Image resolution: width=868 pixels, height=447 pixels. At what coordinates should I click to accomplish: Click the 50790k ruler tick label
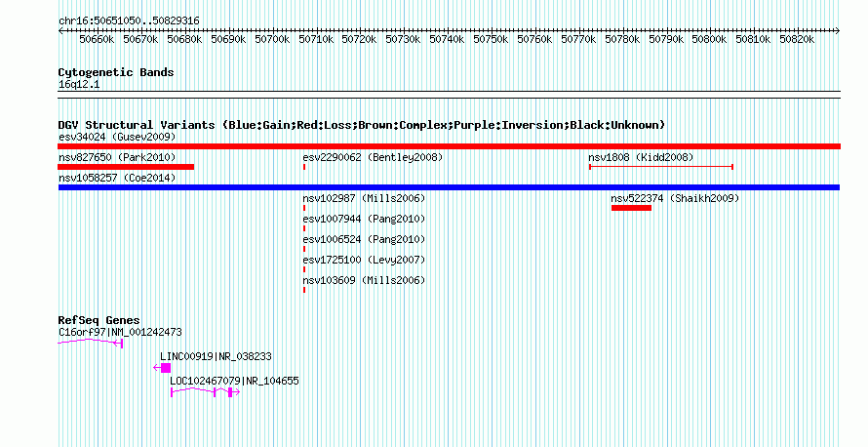666,39
